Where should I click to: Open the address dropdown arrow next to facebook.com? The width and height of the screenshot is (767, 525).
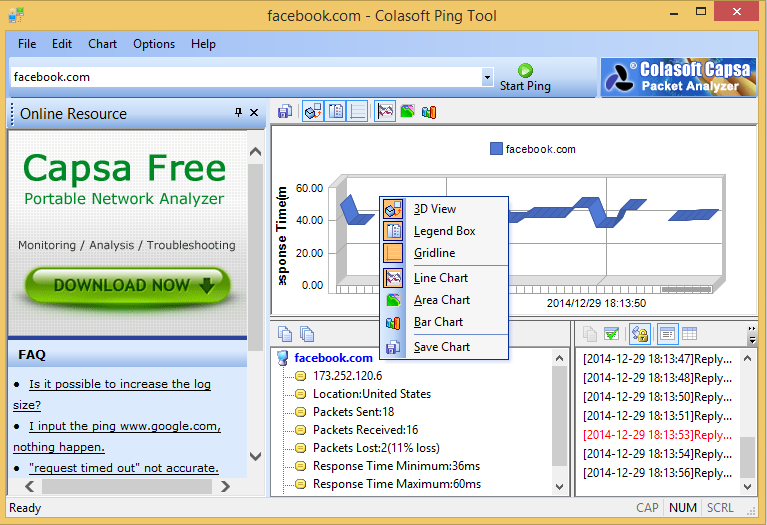click(x=487, y=77)
